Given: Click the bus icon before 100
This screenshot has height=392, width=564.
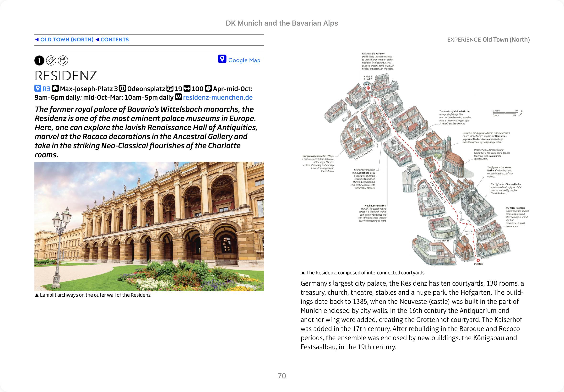Looking at the screenshot, I should pyautogui.click(x=187, y=88).
